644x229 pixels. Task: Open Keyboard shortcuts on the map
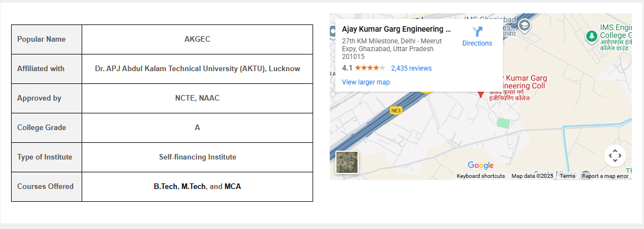pyautogui.click(x=481, y=176)
